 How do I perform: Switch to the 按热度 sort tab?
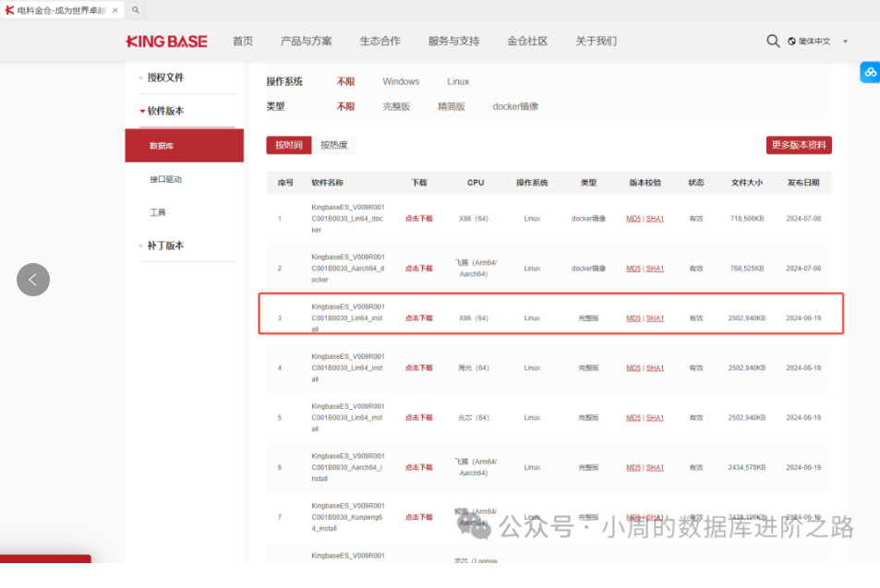tap(334, 145)
